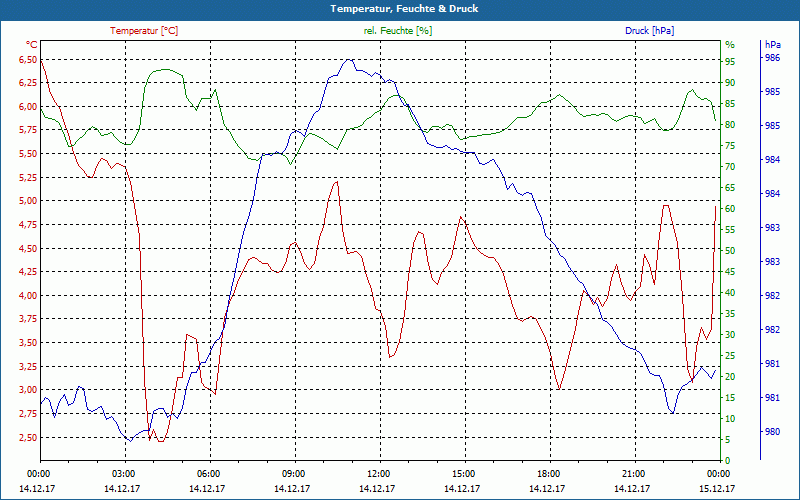Click the '00:00' label above '15.12.17'
The image size is (800, 500).
point(718,473)
